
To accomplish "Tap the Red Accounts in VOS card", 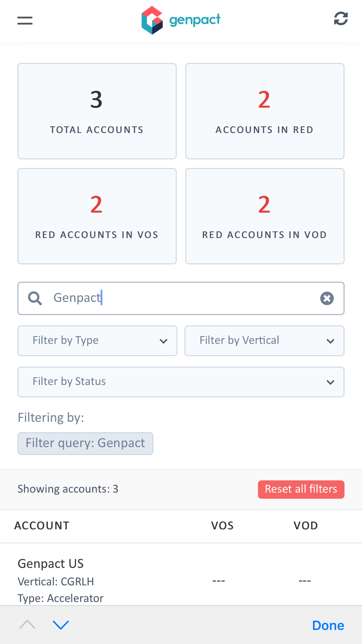I will [x=97, y=216].
